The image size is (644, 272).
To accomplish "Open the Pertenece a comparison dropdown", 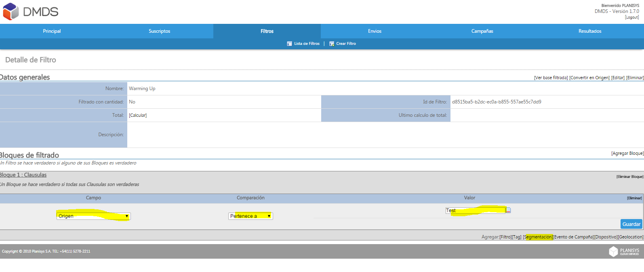I will pyautogui.click(x=250, y=216).
